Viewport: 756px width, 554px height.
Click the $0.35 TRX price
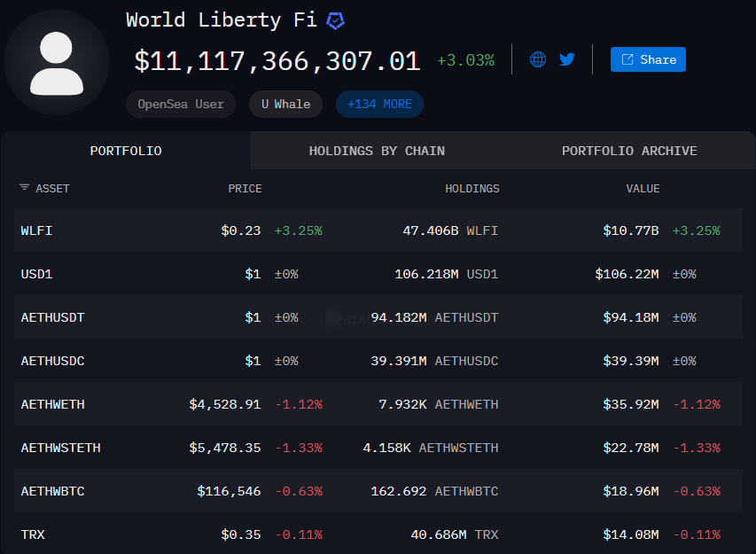coord(240,534)
